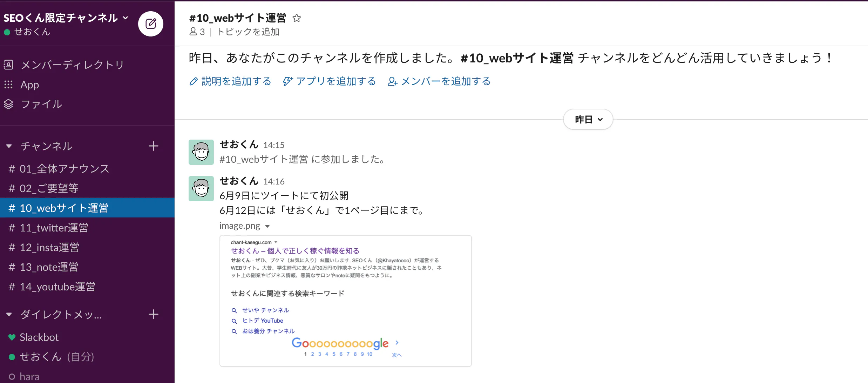
Task: Start new direct message with plus icon
Action: pyautogui.click(x=154, y=314)
